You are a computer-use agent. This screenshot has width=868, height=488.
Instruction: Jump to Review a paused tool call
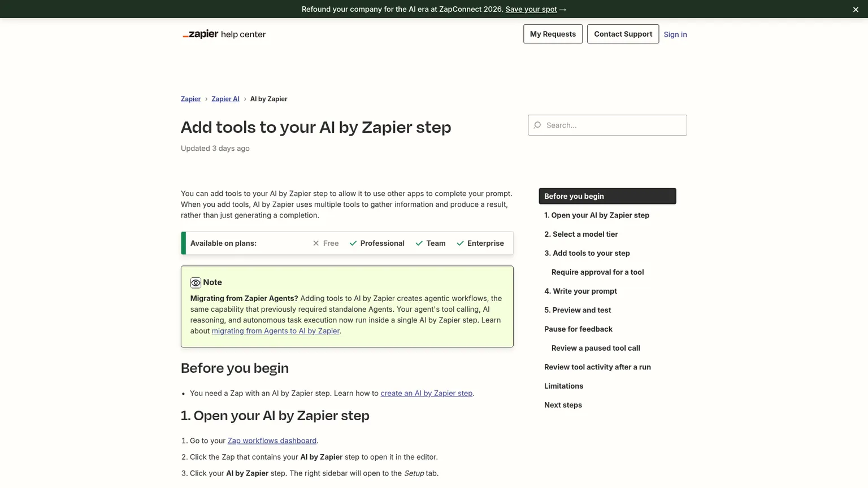click(596, 348)
